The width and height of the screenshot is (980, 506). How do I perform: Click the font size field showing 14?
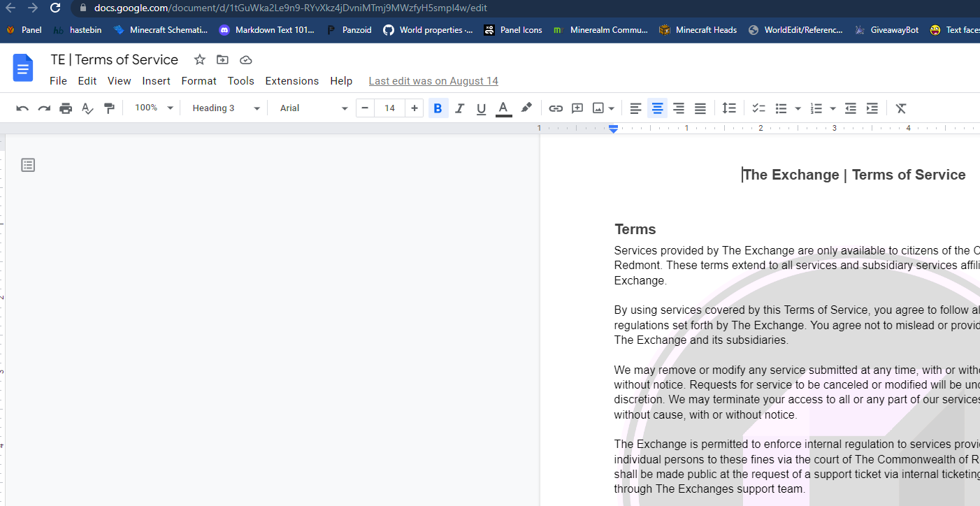pos(390,108)
